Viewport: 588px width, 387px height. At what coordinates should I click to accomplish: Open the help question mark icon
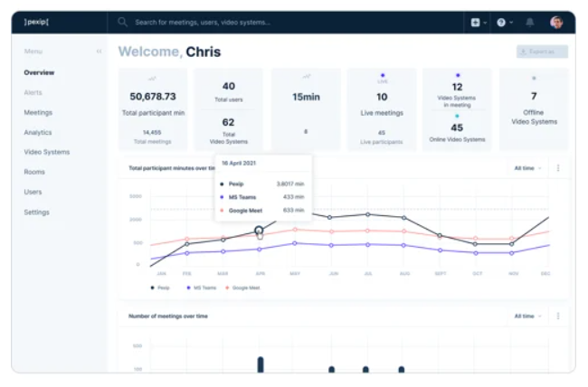(x=500, y=22)
